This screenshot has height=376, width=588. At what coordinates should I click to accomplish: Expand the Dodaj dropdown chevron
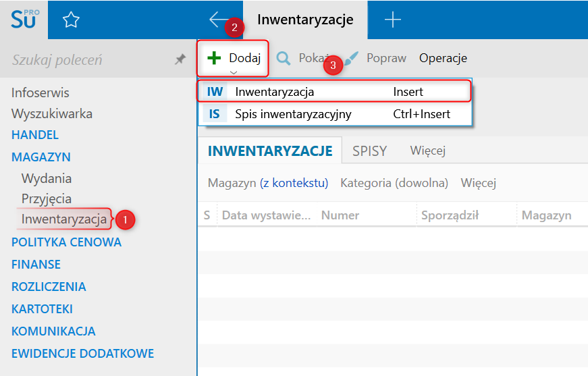pos(233,72)
